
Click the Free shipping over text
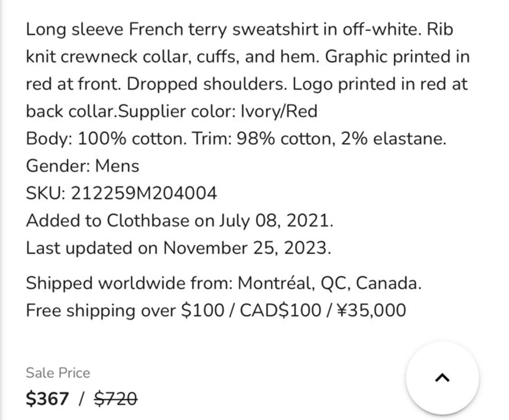click(x=101, y=311)
